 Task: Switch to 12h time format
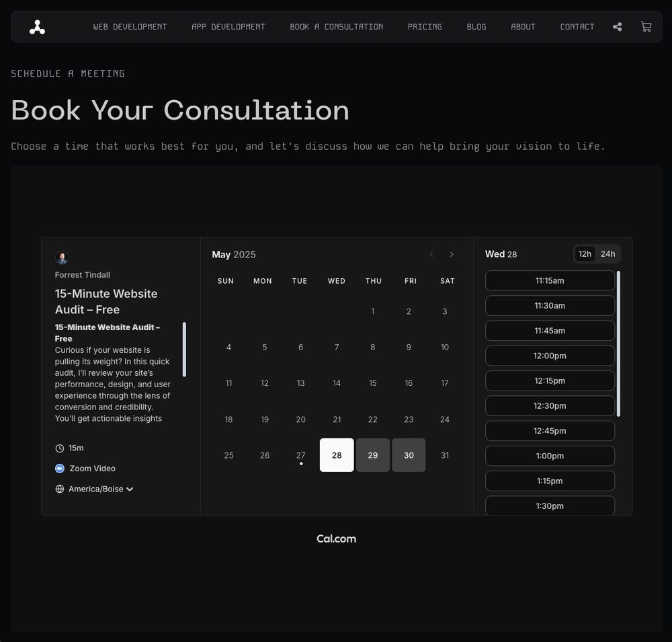pyautogui.click(x=585, y=254)
